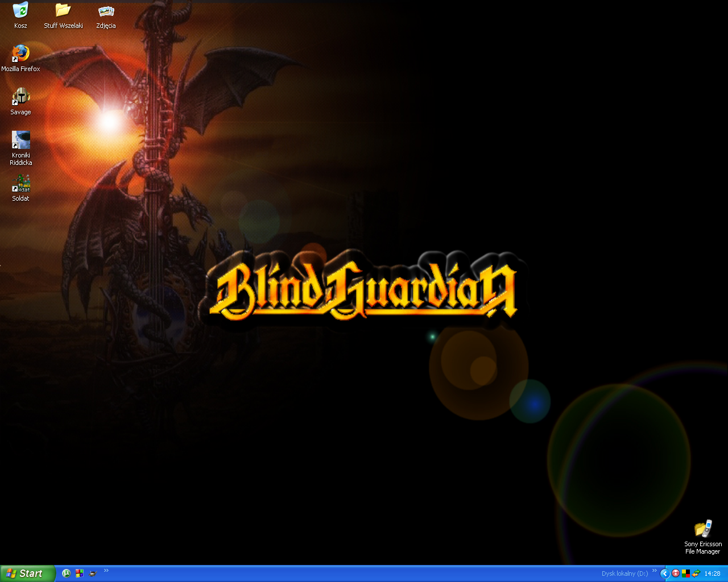This screenshot has height=582, width=728.
Task: Click the taskbar clock showing 14:28
Action: tap(712, 573)
